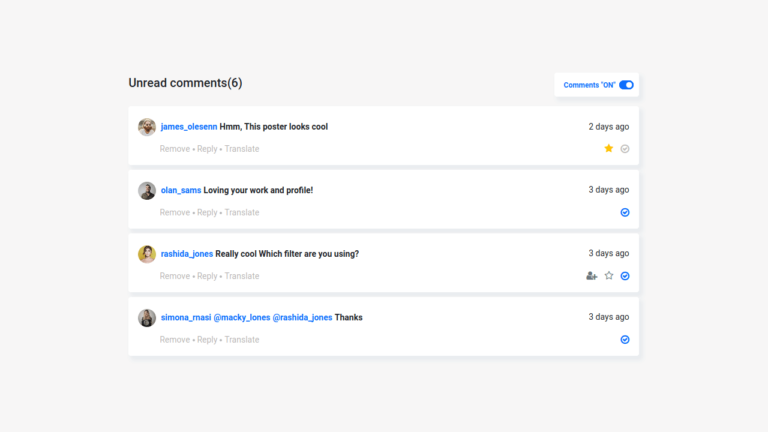Toggle the Comments "ON" switch
The image size is (768, 432).
pyautogui.click(x=626, y=85)
